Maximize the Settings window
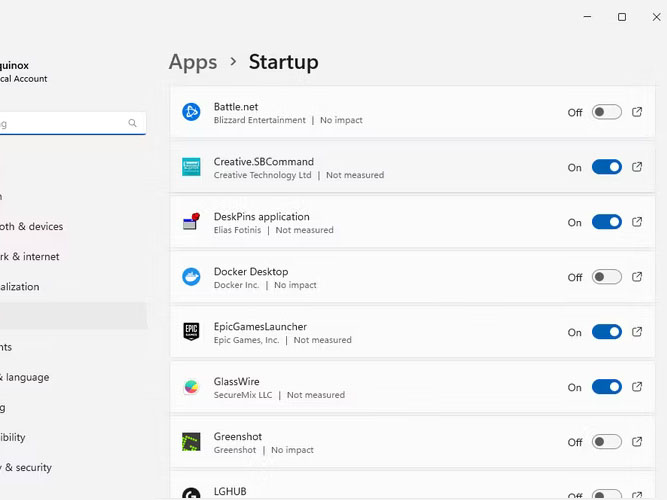This screenshot has width=667, height=500. (x=622, y=17)
